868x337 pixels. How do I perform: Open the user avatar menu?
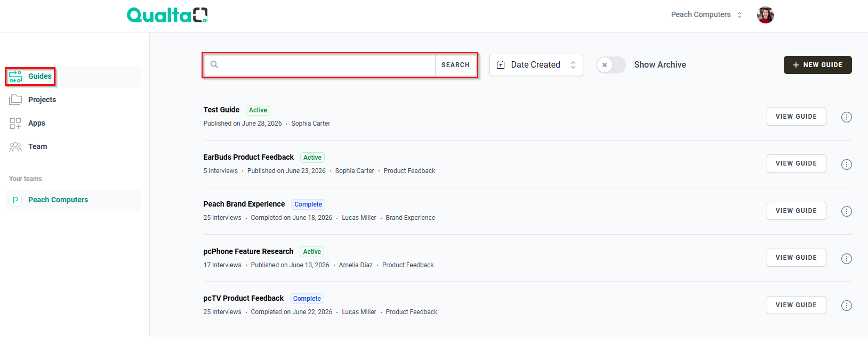[765, 15]
